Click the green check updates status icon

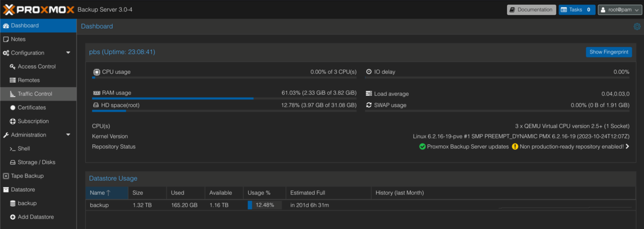click(x=422, y=146)
